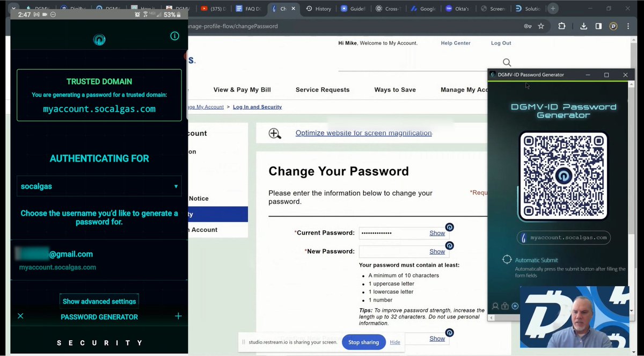
Task: Open Manage My Account menu
Action: (464, 90)
